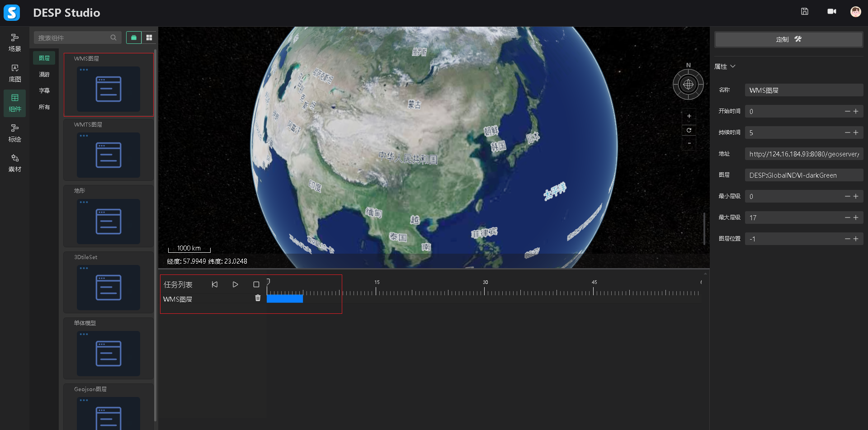
Task: Switch to grid view toggle
Action: pos(149,38)
